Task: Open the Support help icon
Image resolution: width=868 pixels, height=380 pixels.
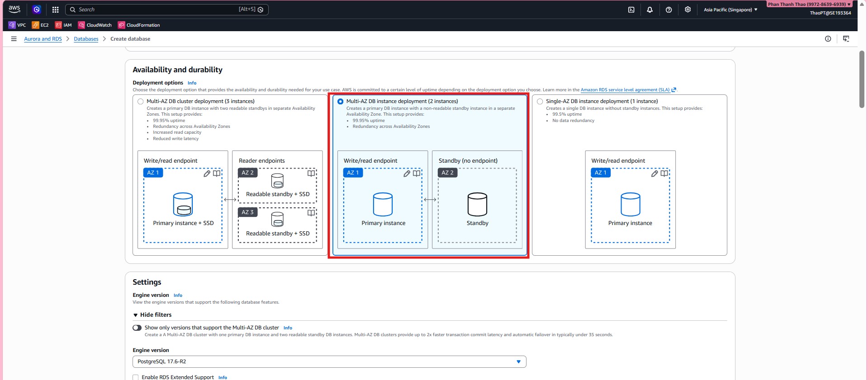Action: coord(669,9)
